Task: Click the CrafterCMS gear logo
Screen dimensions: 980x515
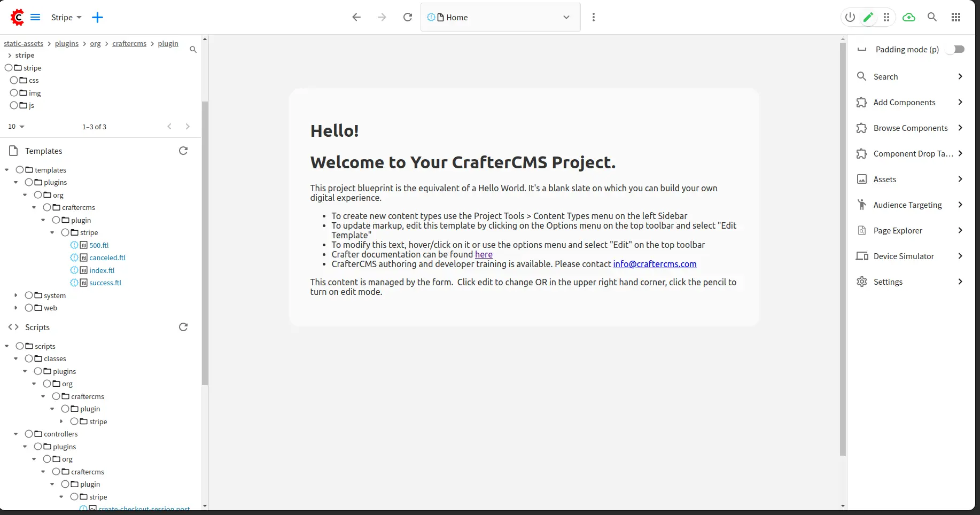Action: click(x=17, y=17)
